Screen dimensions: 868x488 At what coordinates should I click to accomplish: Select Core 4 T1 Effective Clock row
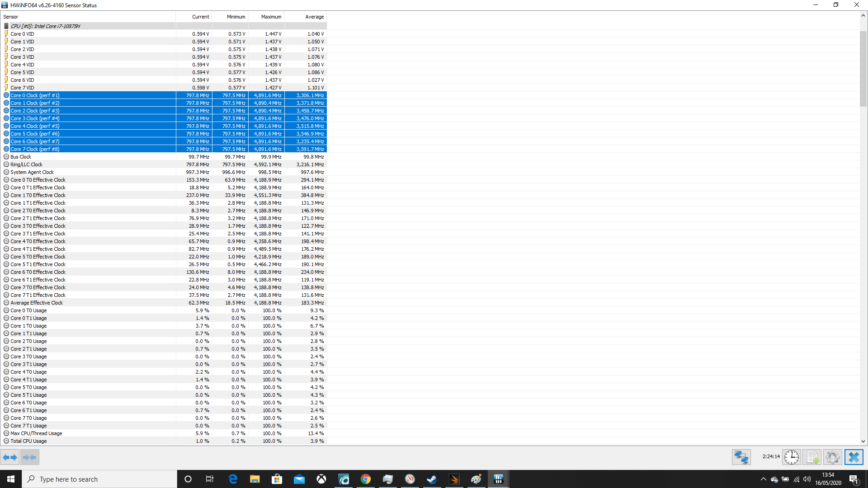(164, 249)
